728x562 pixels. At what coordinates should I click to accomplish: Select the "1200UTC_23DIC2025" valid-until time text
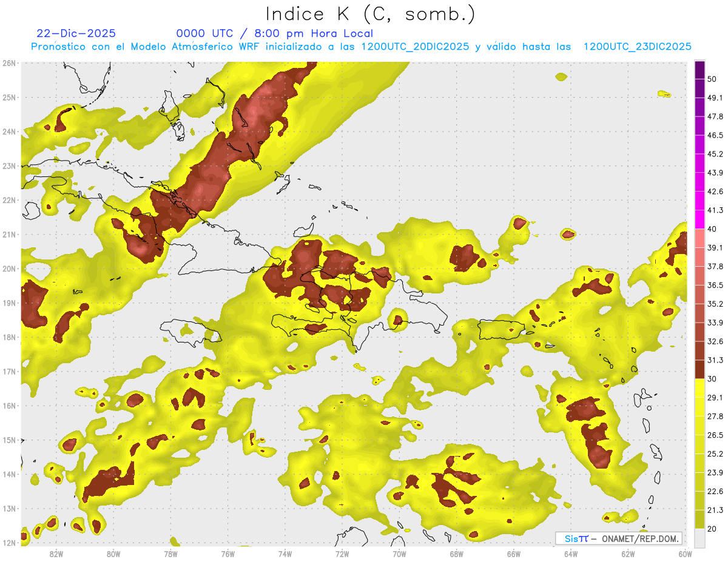click(x=638, y=47)
